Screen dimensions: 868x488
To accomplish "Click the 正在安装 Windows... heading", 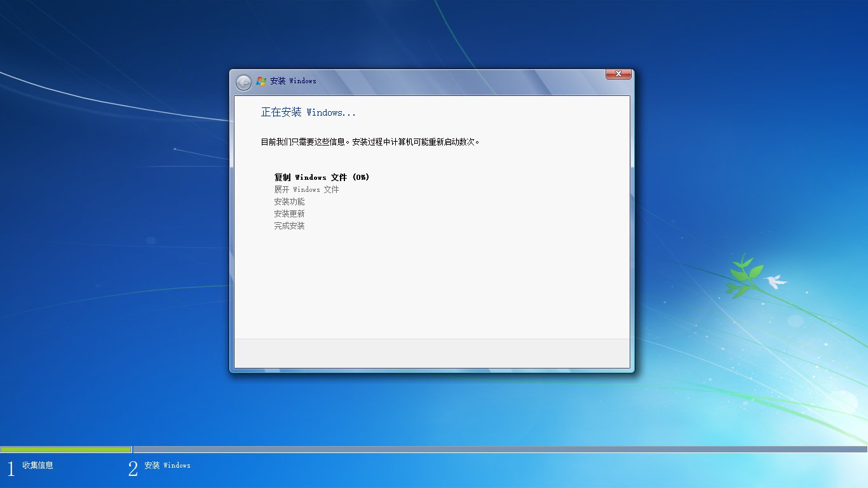I will tap(308, 112).
